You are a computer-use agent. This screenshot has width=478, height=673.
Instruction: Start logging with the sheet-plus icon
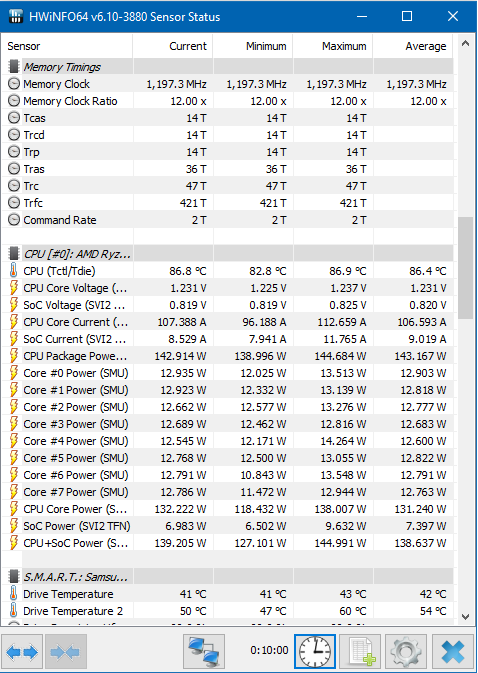click(x=360, y=652)
